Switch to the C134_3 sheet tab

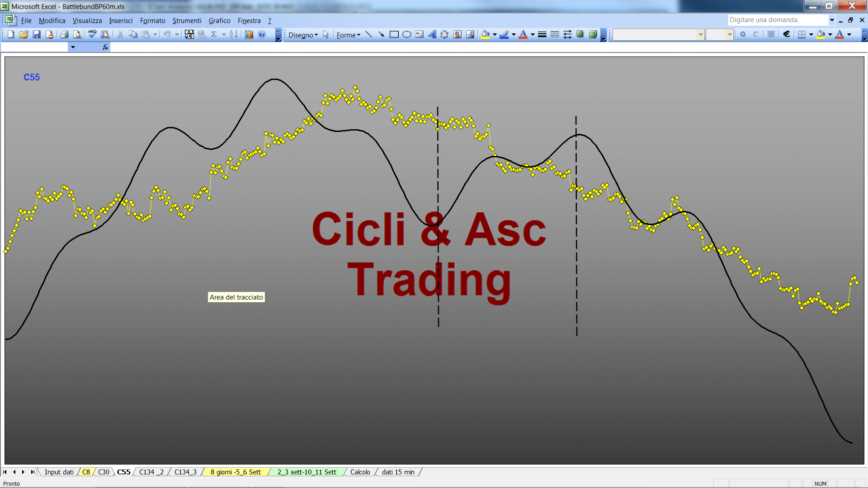click(x=185, y=472)
